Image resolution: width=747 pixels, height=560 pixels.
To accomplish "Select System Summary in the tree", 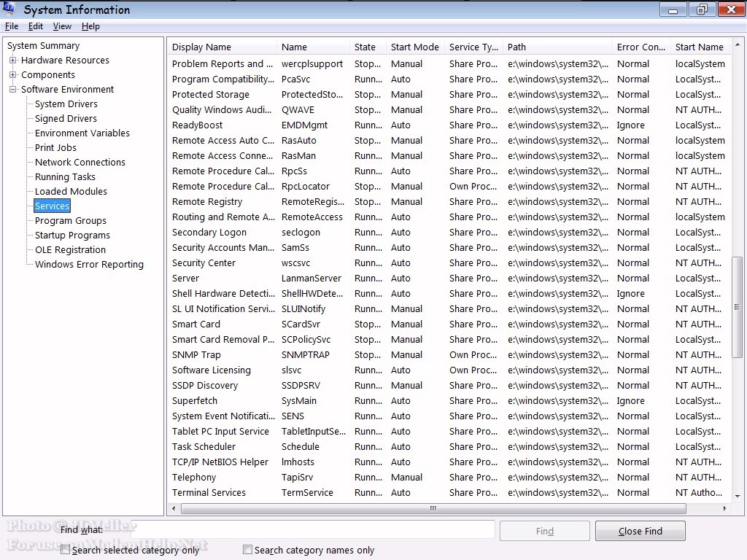I will tap(43, 46).
